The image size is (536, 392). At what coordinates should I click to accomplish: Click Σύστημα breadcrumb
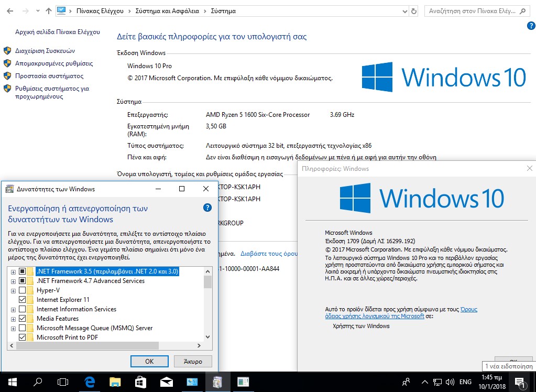pyautogui.click(x=223, y=11)
